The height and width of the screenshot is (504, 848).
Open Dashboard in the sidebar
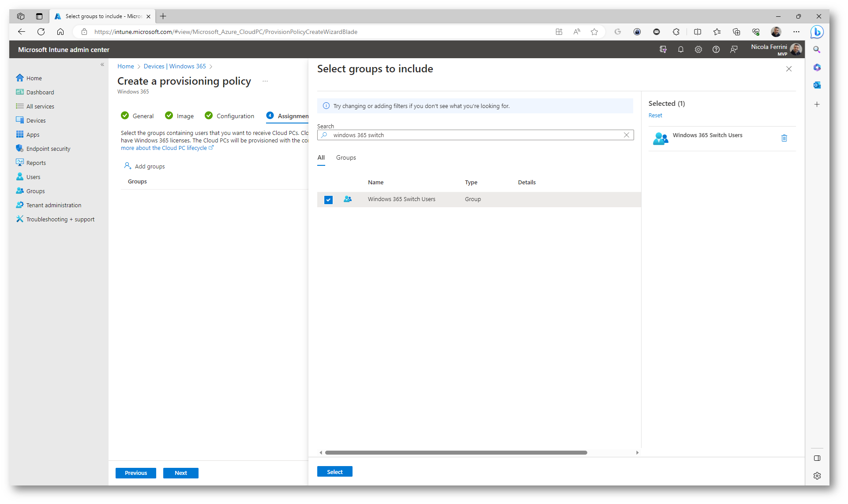[40, 92]
